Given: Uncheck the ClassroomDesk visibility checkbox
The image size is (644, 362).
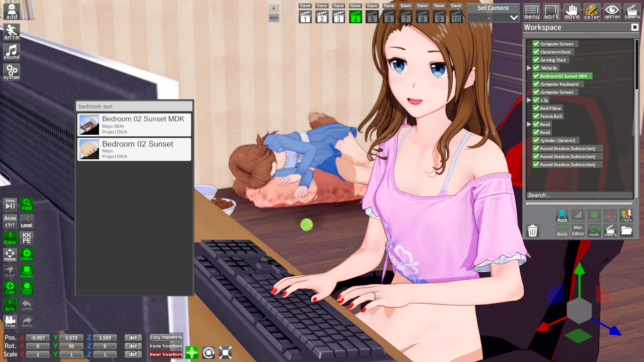Looking at the screenshot, I should [536, 51].
